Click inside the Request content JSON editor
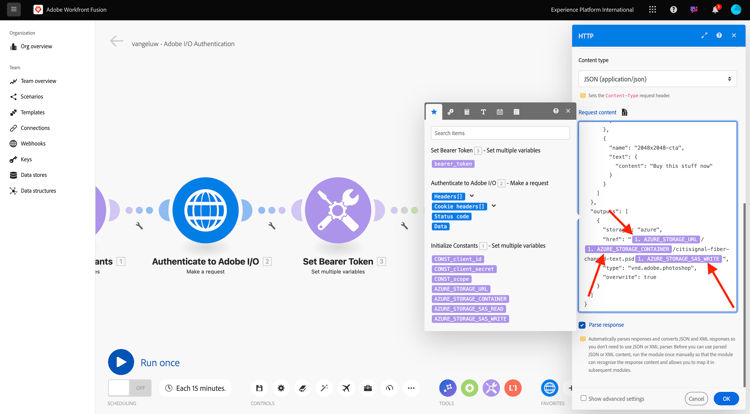The height and width of the screenshot is (414, 750). (657, 217)
